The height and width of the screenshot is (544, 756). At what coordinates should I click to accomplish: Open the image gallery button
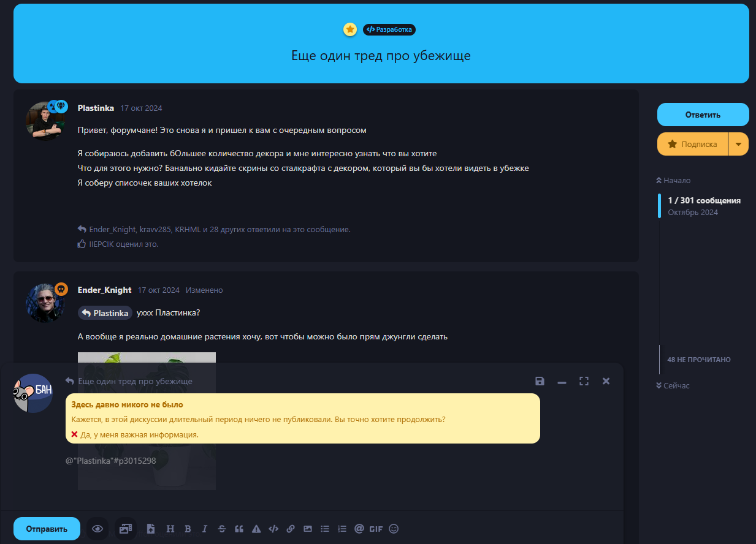click(126, 529)
